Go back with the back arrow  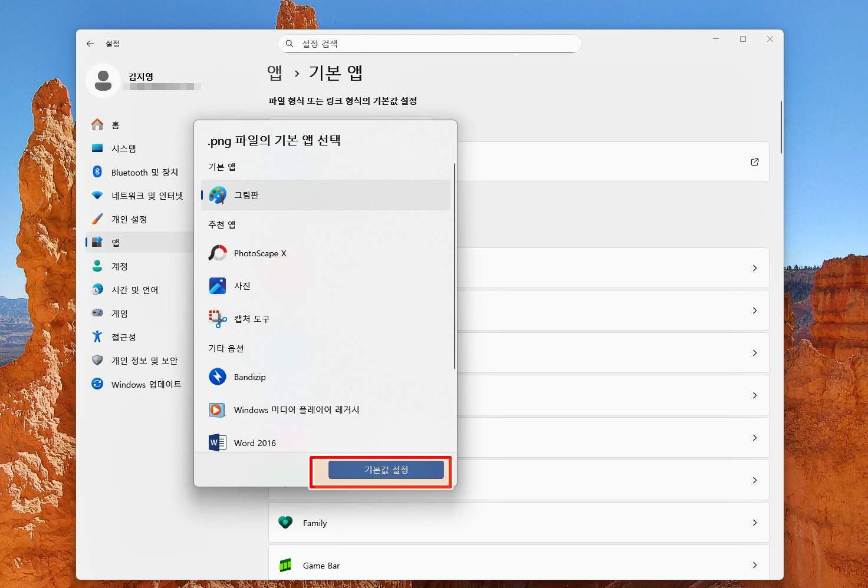click(x=90, y=44)
